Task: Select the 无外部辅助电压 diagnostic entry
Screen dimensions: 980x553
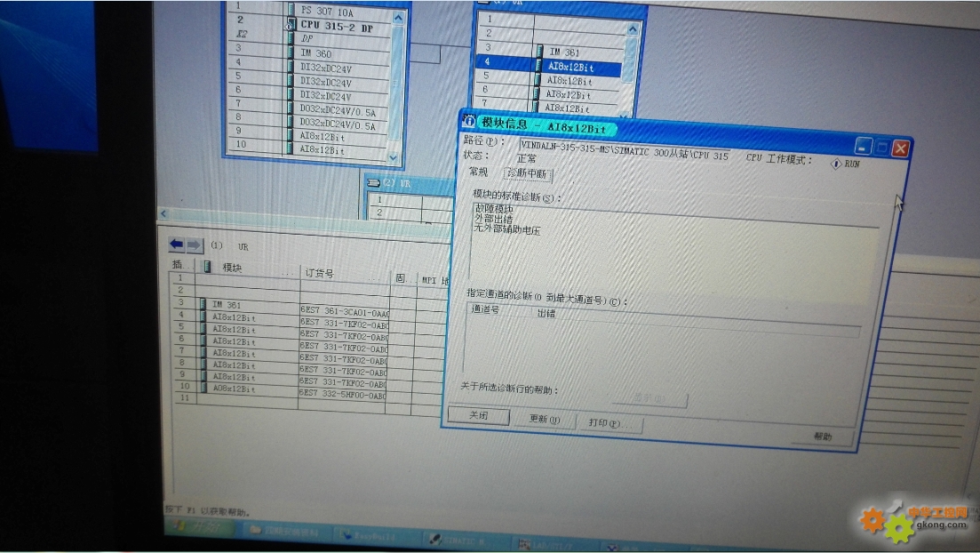Action: 506,229
